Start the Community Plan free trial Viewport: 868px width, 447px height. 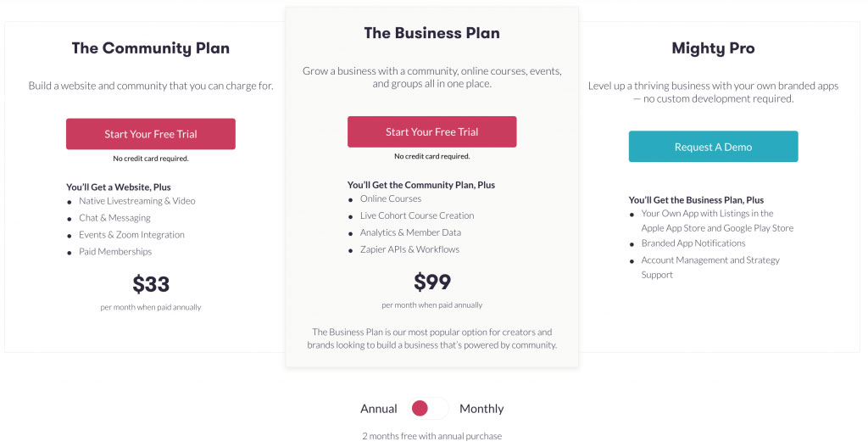151,133
